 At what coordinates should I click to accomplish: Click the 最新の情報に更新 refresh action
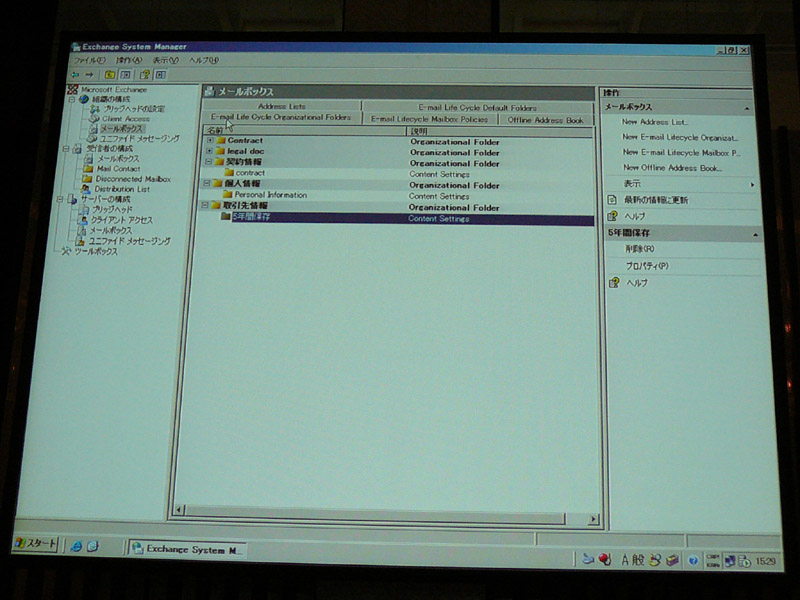click(656, 200)
